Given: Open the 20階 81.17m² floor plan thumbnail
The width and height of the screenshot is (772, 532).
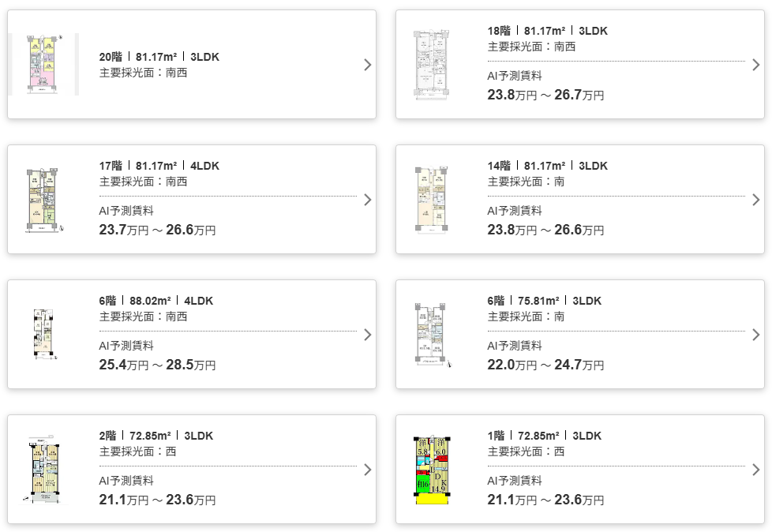Looking at the screenshot, I should point(43,65).
